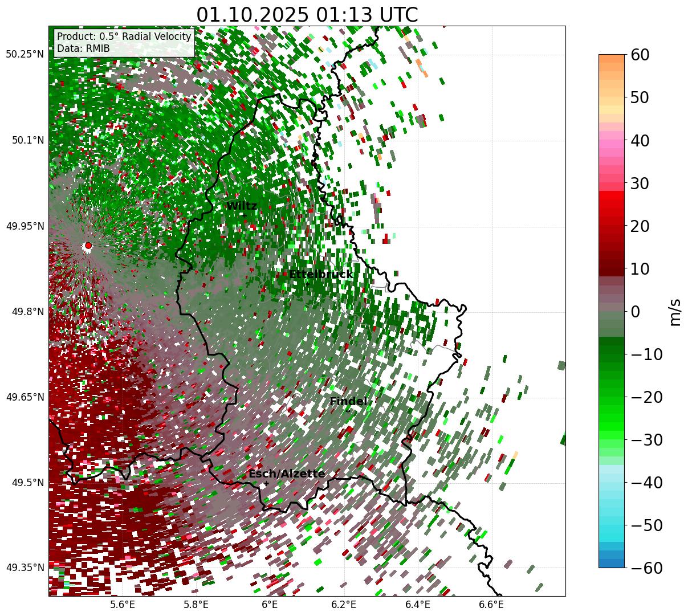Click the colorbar value 50
The width and height of the screenshot is (688, 616).
pyautogui.click(x=640, y=97)
